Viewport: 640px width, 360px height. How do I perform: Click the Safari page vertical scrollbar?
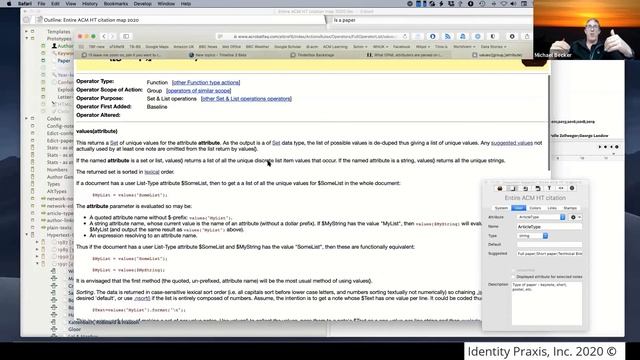[x=548, y=122]
